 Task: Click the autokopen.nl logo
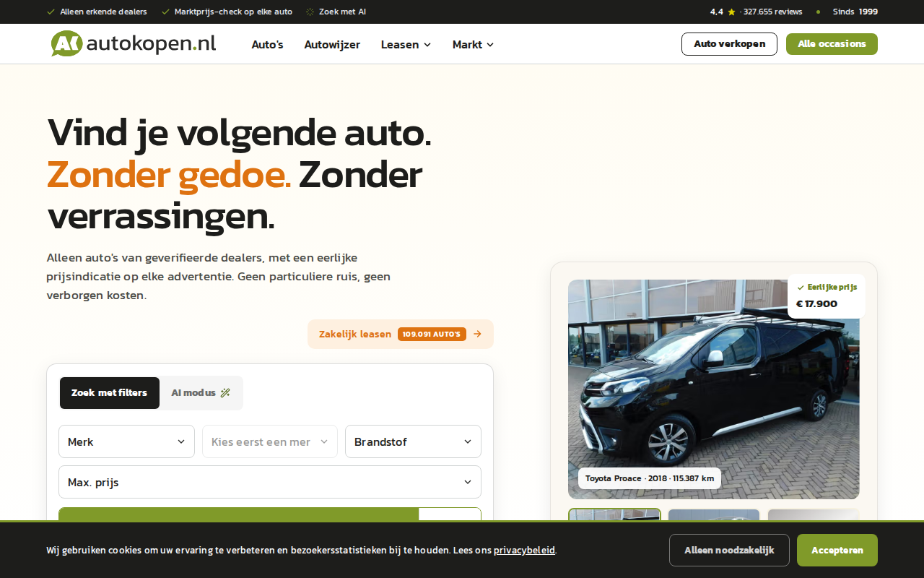(134, 44)
